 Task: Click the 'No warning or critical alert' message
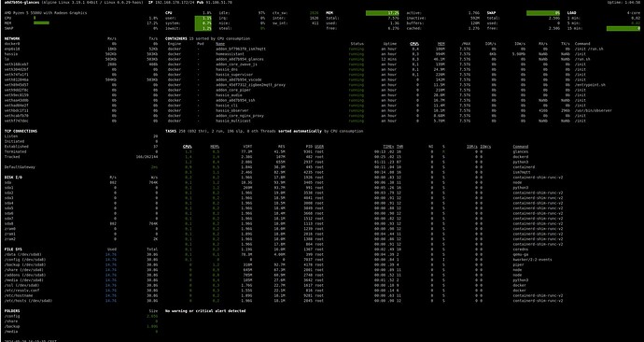205,311
